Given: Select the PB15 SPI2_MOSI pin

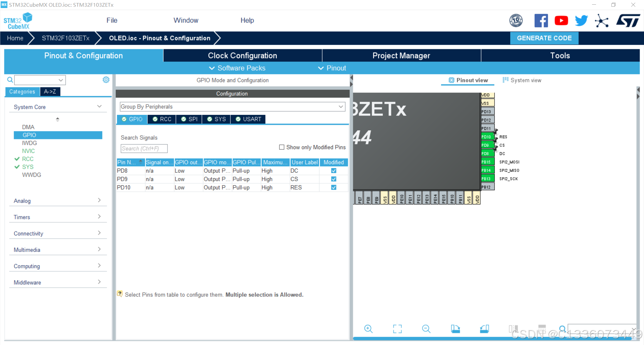Looking at the screenshot, I should 487,162.
